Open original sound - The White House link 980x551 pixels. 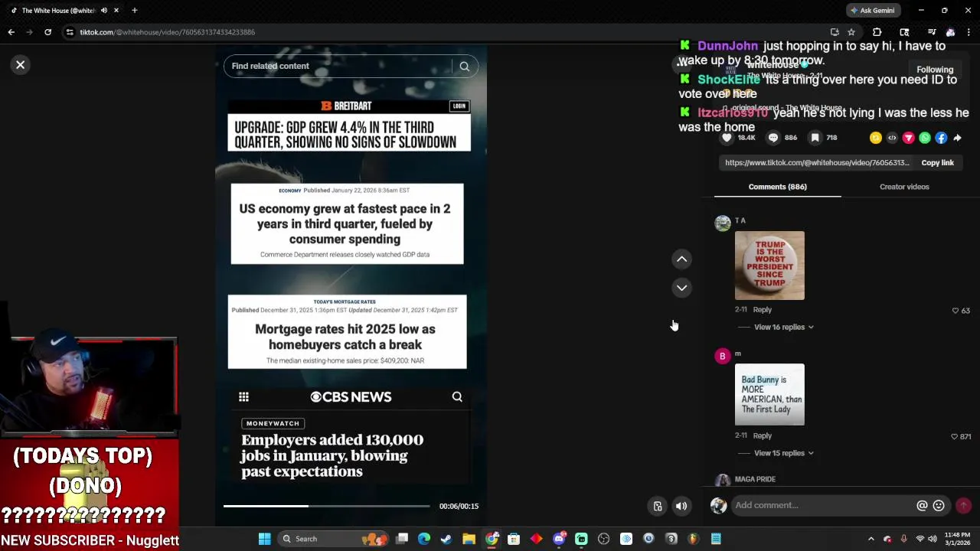coord(786,108)
